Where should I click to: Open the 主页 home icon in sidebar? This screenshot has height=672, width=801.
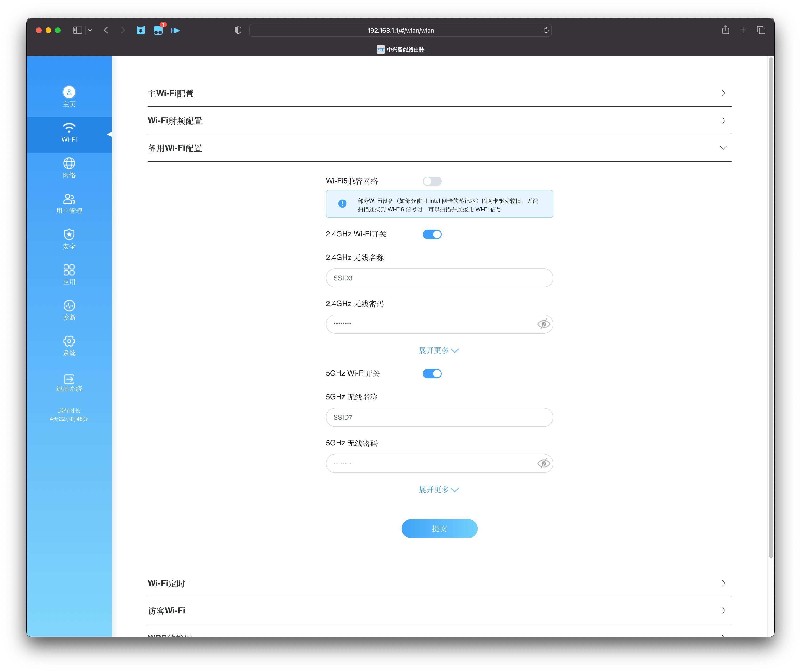tap(69, 92)
